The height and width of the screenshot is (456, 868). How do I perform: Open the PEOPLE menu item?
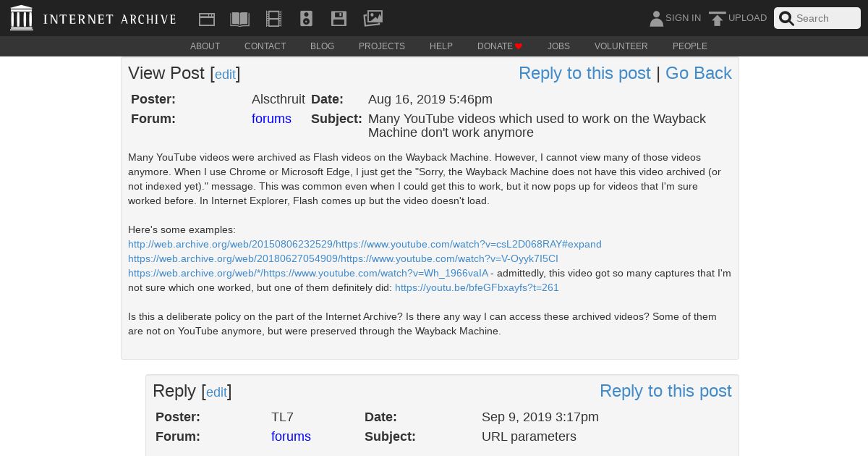690,46
